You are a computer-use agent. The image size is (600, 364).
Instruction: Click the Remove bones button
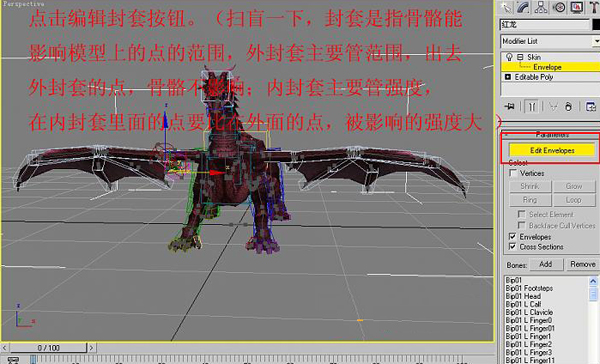pos(582,264)
